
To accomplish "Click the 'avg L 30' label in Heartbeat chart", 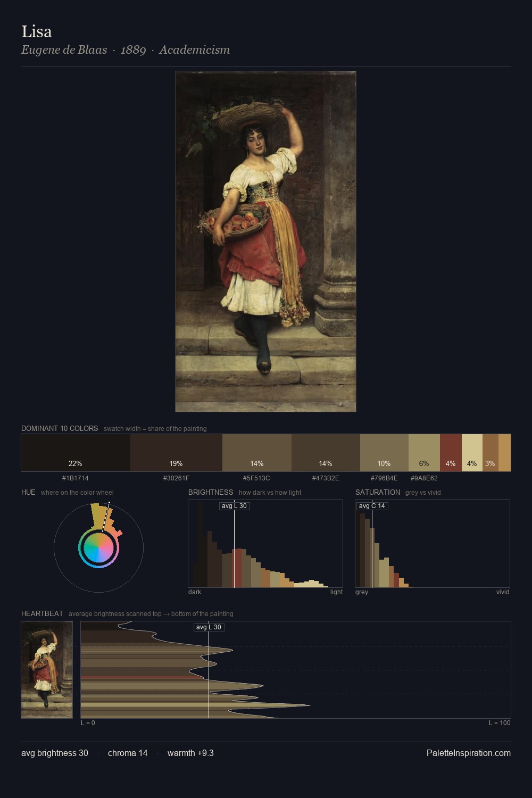I will click(x=209, y=627).
